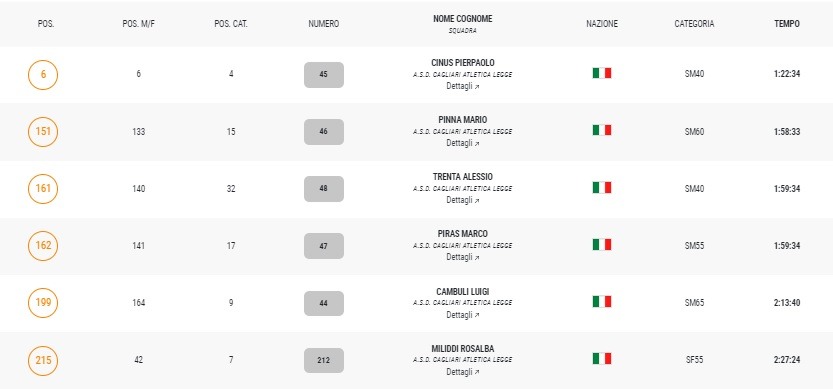Click the Italian flag in Cinus Pierpaolo row

pyautogui.click(x=602, y=73)
